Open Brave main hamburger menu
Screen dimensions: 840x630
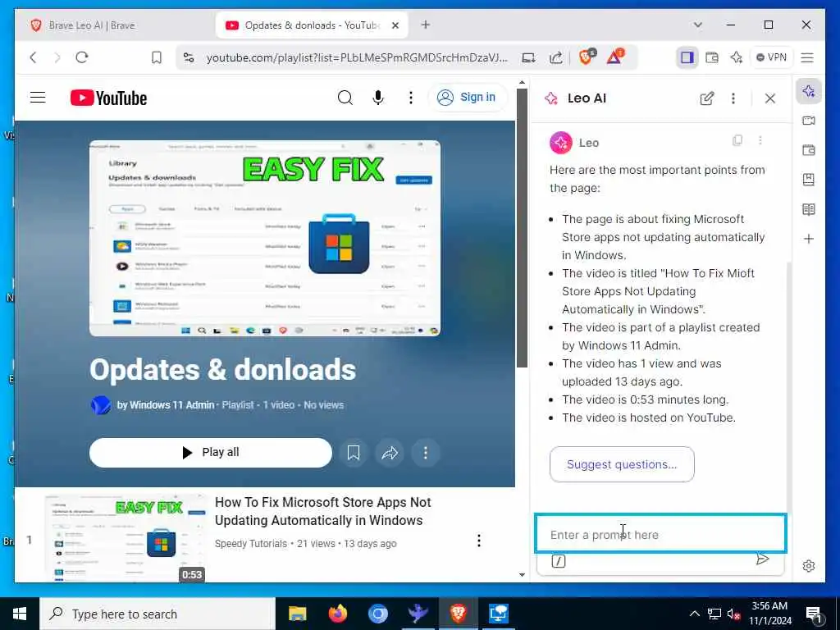[x=807, y=57]
